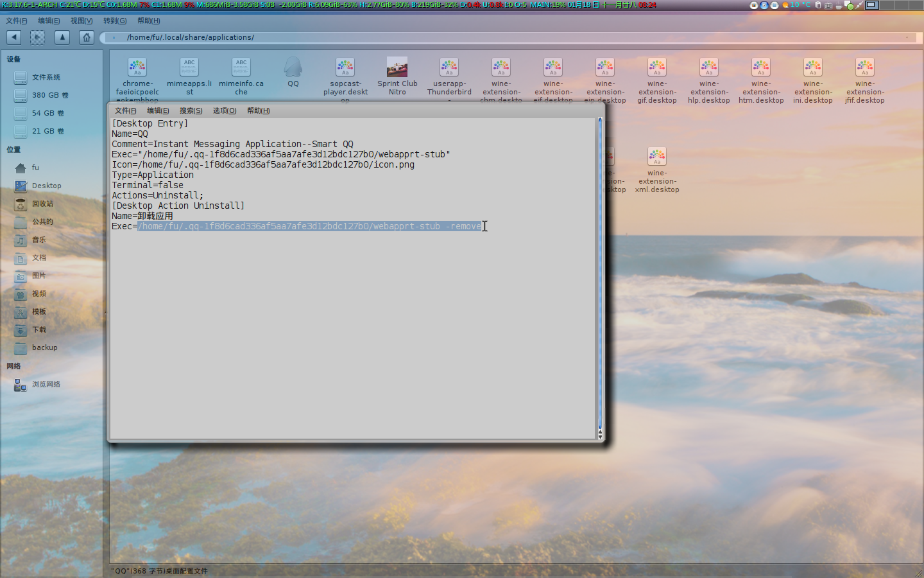This screenshot has width=924, height=578.
Task: Open the QQ penguin desktop file
Action: [x=293, y=71]
